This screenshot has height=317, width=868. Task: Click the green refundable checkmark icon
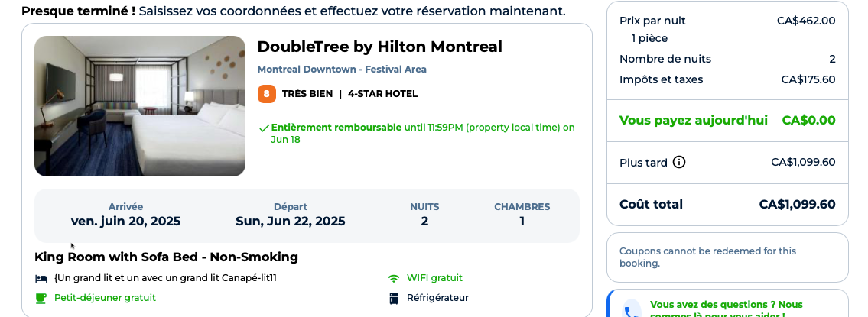pyautogui.click(x=264, y=128)
